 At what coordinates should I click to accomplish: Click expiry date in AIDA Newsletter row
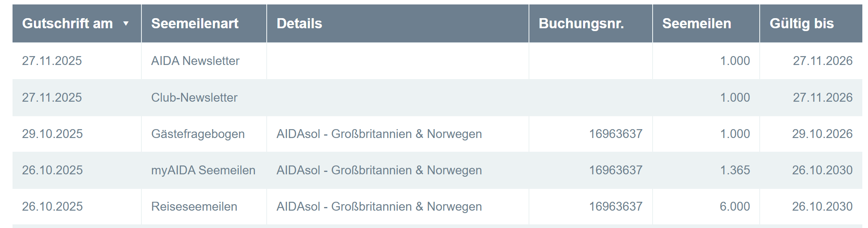click(822, 61)
